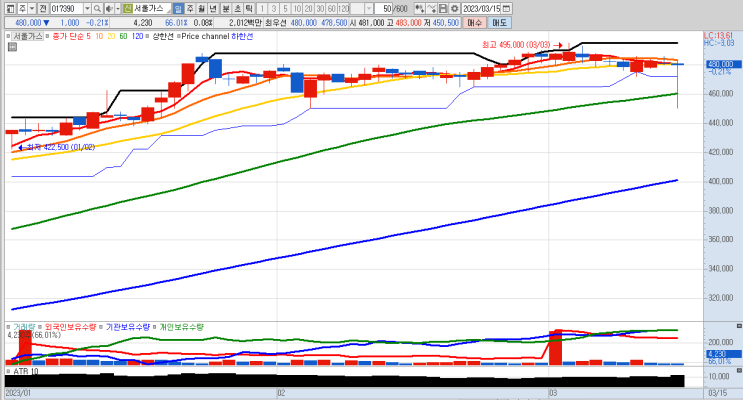Viewport: 743px width, 400px height.
Task: Click the green 60-day MA legend label
Action: pyautogui.click(x=123, y=36)
